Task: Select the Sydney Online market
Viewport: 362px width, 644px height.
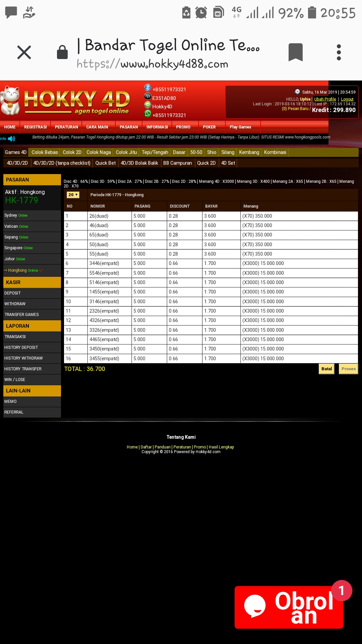Action: (32, 215)
